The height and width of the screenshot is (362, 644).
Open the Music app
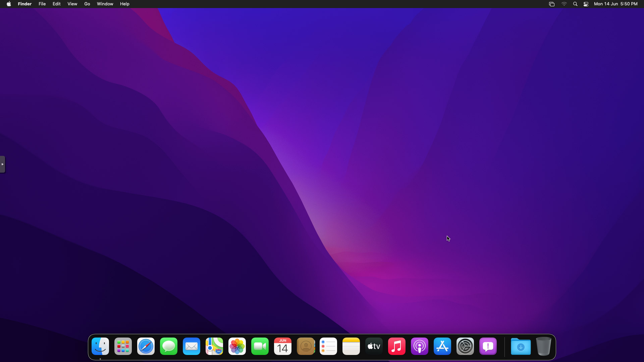(x=397, y=346)
